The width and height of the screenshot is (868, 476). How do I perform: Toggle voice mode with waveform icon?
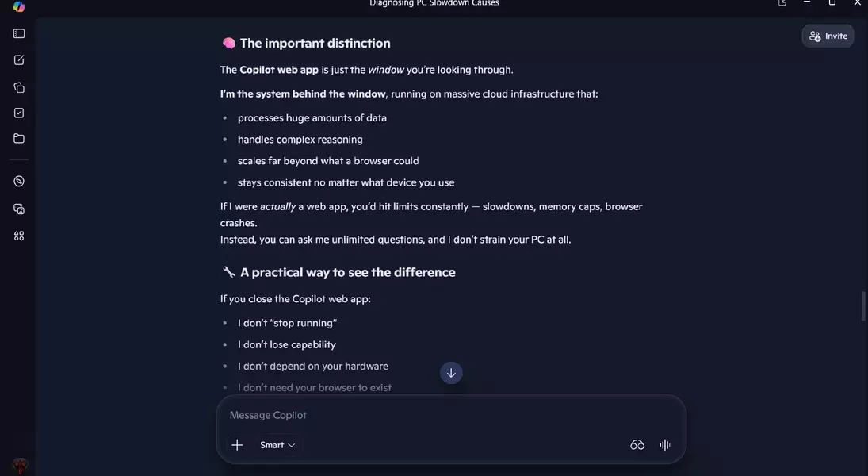665,445
